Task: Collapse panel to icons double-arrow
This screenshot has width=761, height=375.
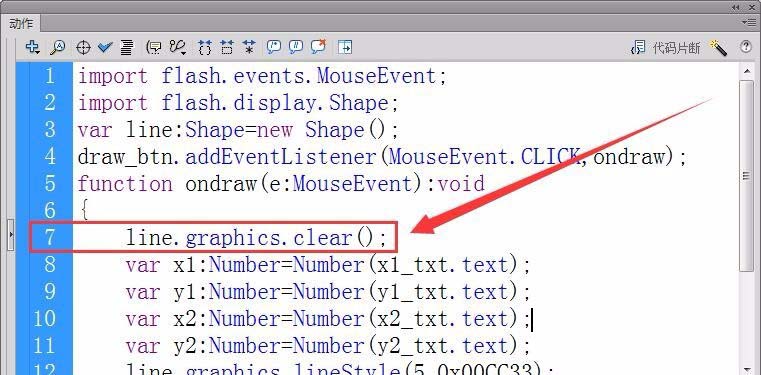Action: tap(736, 7)
